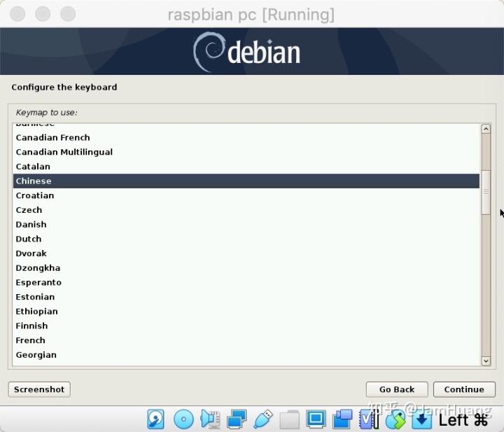Click the window close button
This screenshot has width=504, height=432.
(x=17, y=14)
